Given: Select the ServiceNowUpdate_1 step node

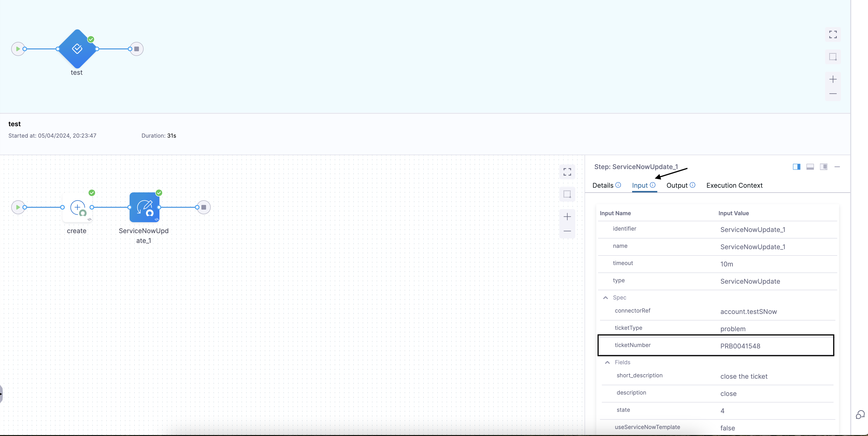Looking at the screenshot, I should [144, 207].
